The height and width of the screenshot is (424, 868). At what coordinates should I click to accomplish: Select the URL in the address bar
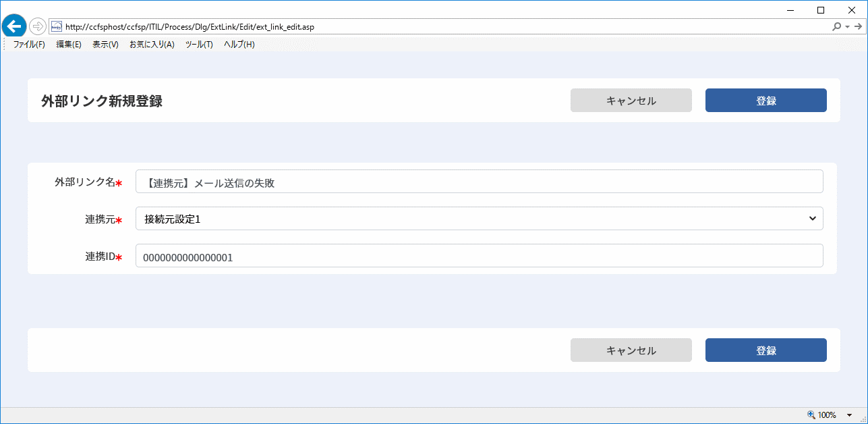pos(190,27)
